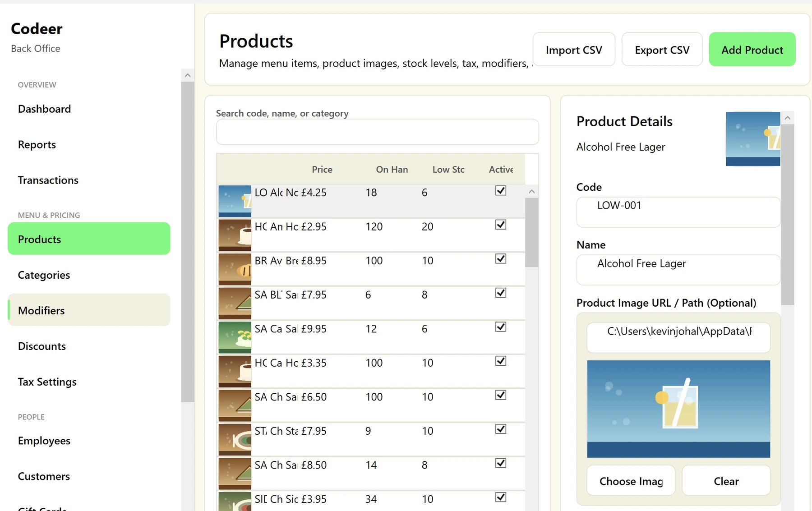Click the sidebar scrollbar thumb
Image resolution: width=812 pixels, height=511 pixels.
point(188,242)
